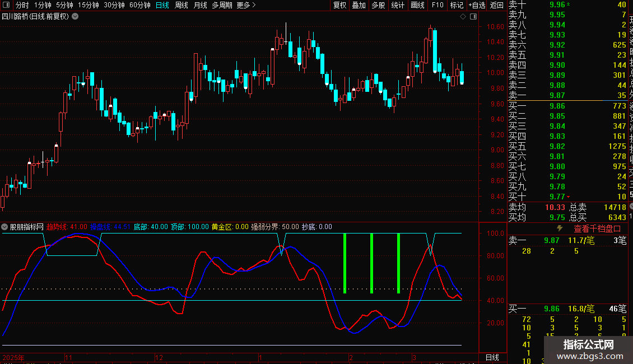This screenshot has height=364, width=633.
Task: Click the 叠加 overlay toolbar item
Action: 359,5
